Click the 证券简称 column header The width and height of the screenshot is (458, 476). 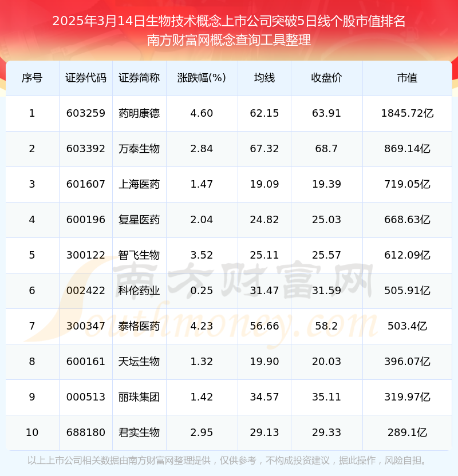tap(139, 78)
